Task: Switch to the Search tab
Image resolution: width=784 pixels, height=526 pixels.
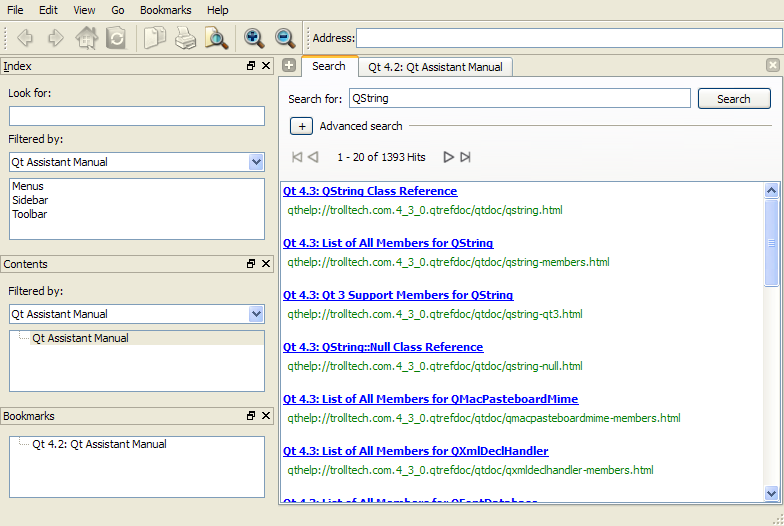Action: tap(329, 66)
